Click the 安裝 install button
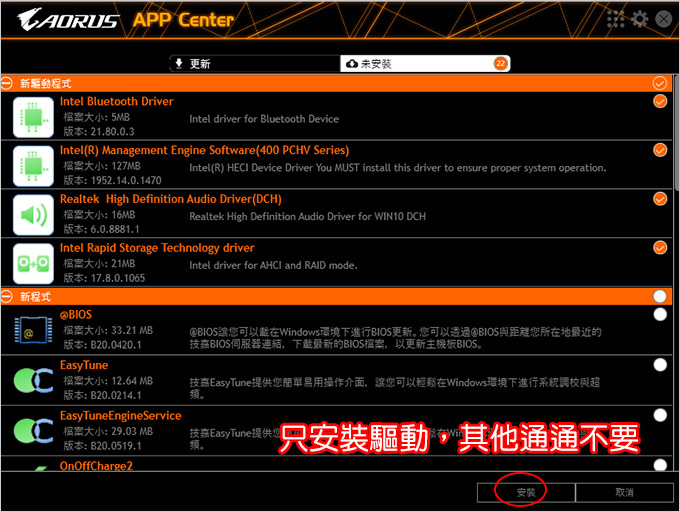The image size is (680, 512). [526, 492]
